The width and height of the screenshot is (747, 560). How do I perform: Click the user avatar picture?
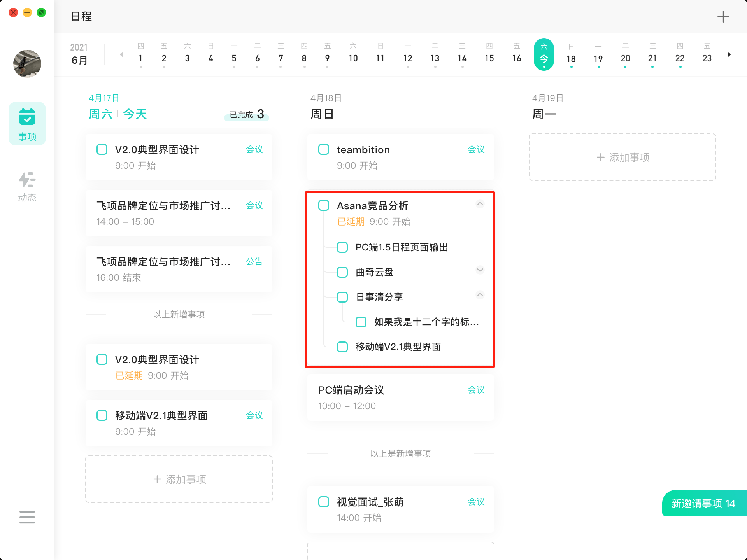point(27,63)
